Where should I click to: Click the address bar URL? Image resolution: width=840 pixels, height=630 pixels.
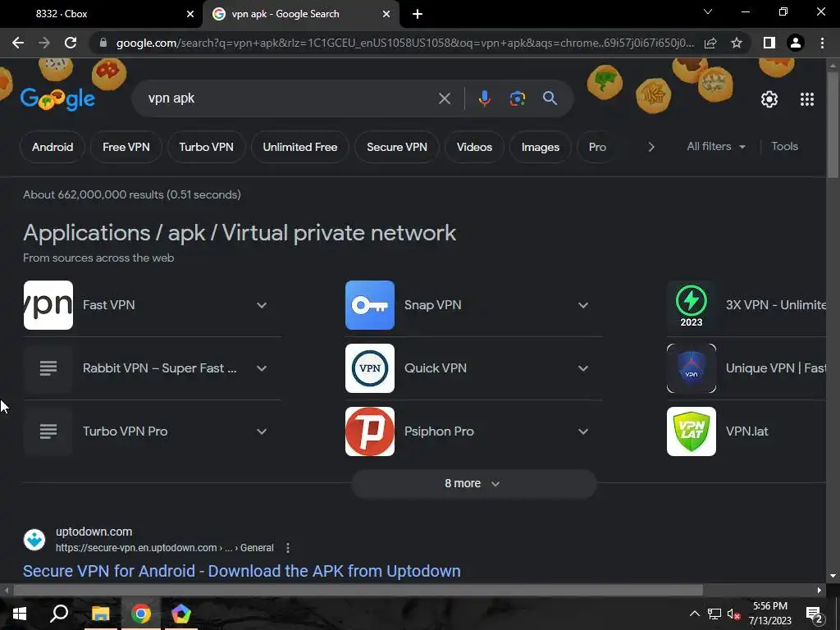point(405,43)
